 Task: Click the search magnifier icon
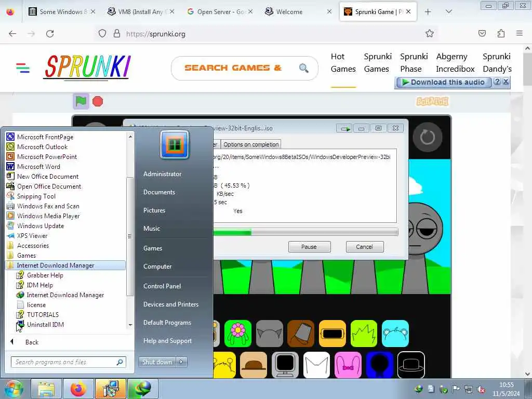[x=303, y=68]
